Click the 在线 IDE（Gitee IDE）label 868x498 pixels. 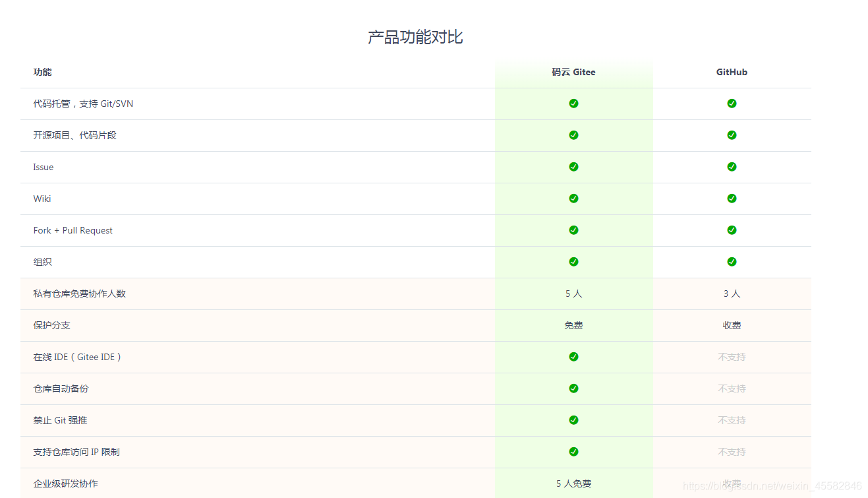(x=78, y=357)
